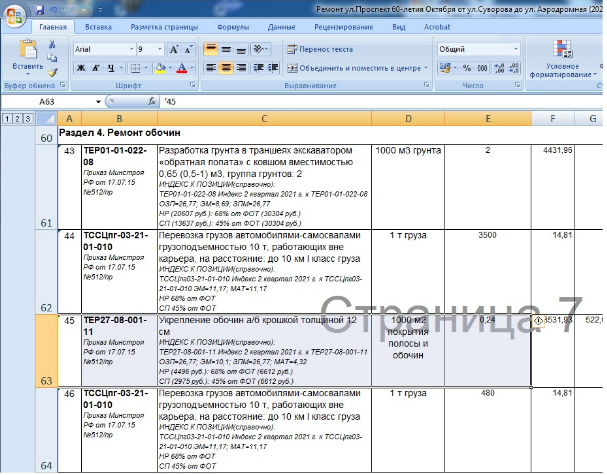Select column C header
The image size is (607, 475).
[264, 119]
